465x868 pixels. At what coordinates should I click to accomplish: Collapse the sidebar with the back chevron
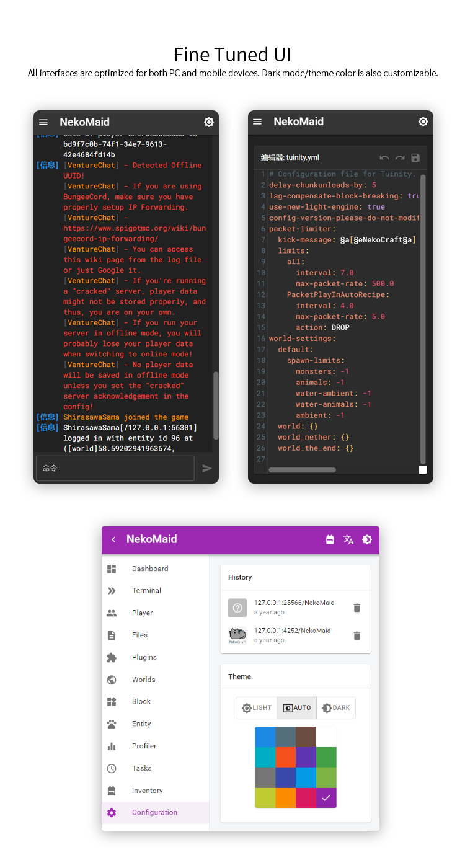pyautogui.click(x=113, y=539)
